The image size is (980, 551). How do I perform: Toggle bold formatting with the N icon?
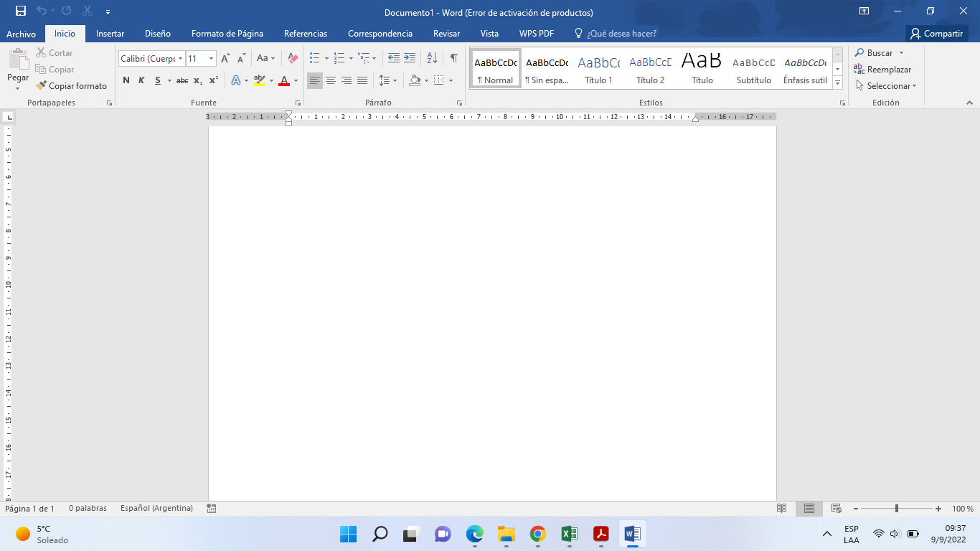click(126, 80)
